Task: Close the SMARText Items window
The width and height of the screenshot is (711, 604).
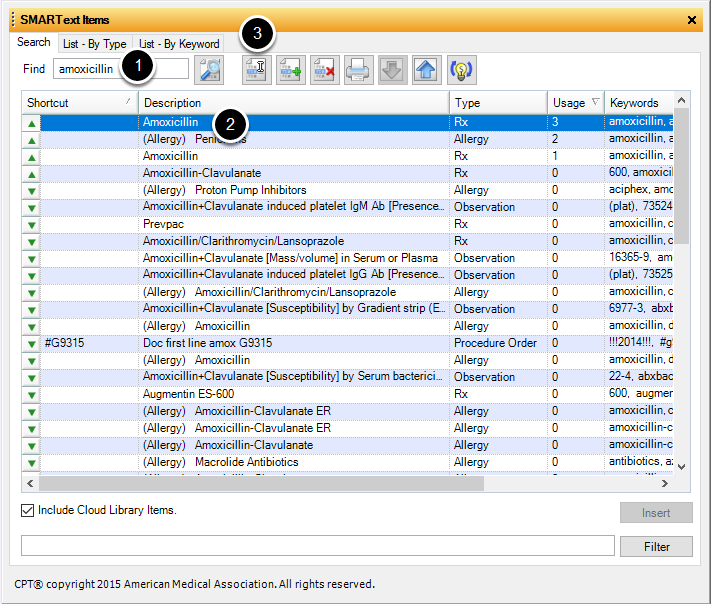Action: tap(692, 20)
